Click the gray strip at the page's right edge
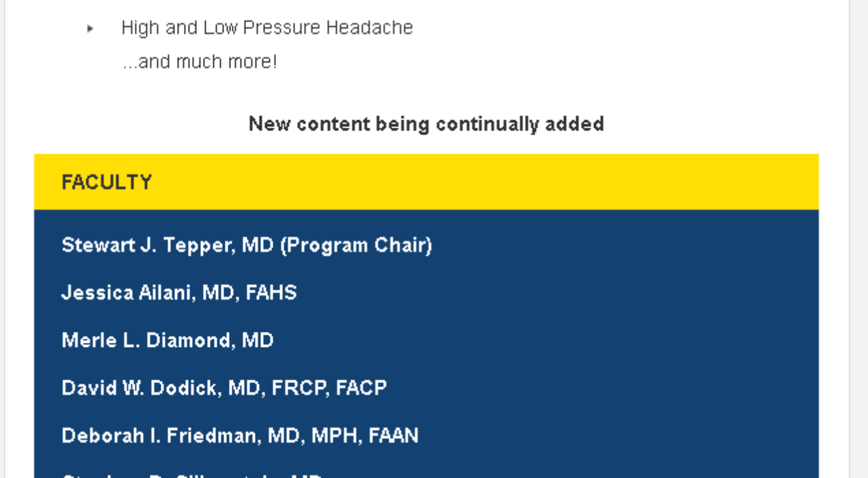The width and height of the screenshot is (868, 478). [x=858, y=239]
